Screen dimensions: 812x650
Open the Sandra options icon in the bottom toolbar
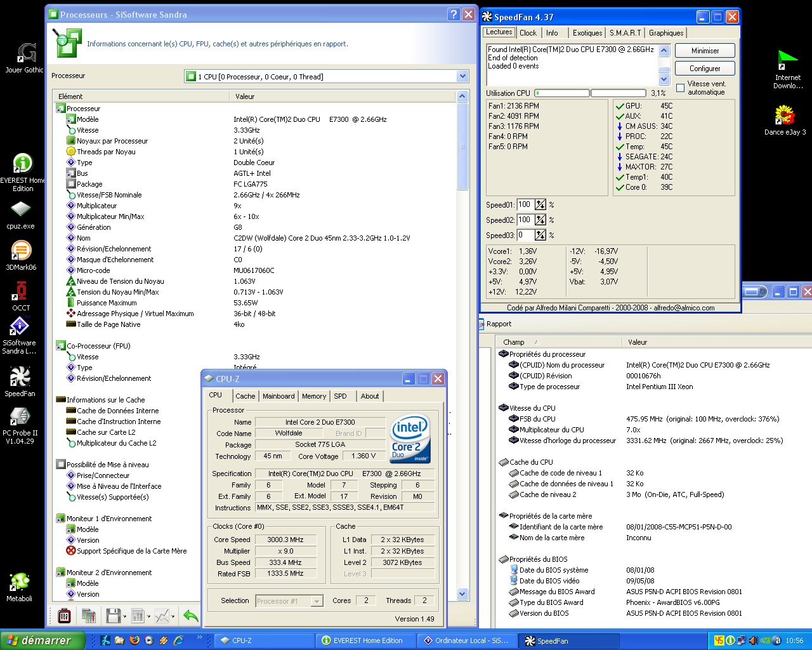click(x=64, y=616)
